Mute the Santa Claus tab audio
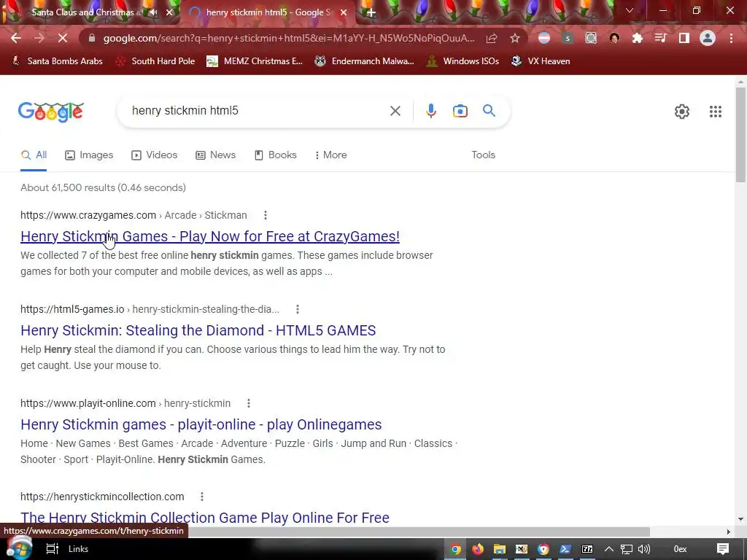The width and height of the screenshot is (747, 560). pos(153,12)
